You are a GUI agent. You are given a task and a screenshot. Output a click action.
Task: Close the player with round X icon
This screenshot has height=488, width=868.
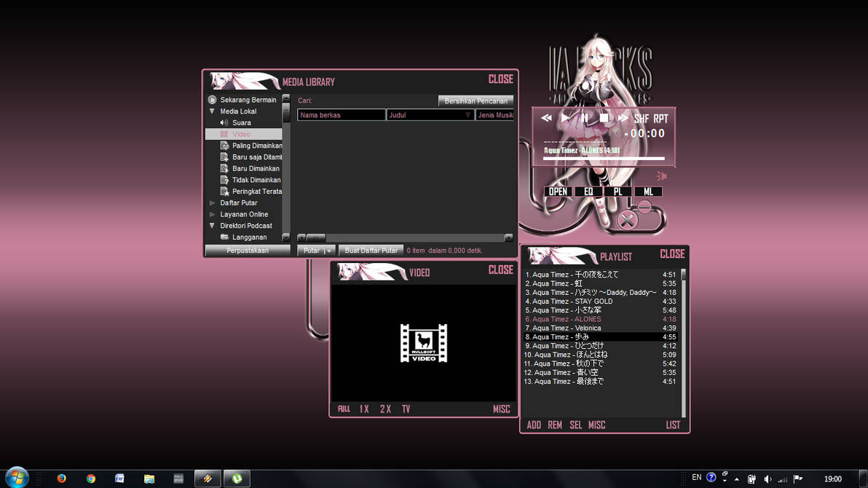tap(627, 221)
